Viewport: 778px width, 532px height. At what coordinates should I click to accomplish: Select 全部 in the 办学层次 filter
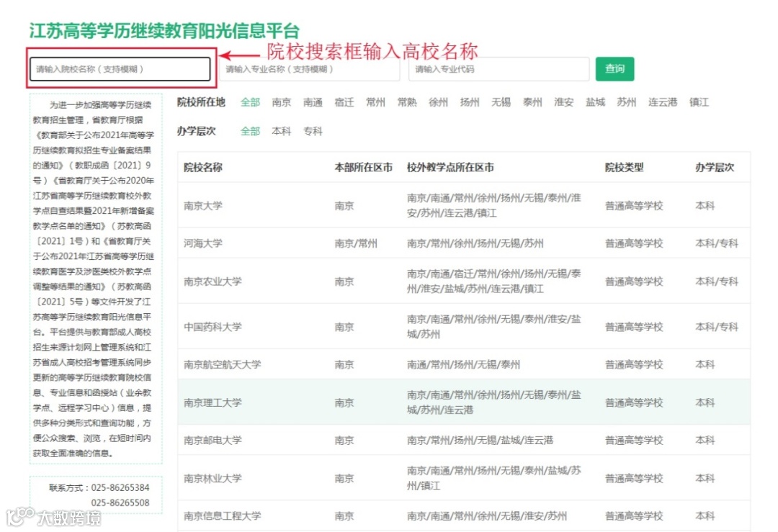point(250,132)
